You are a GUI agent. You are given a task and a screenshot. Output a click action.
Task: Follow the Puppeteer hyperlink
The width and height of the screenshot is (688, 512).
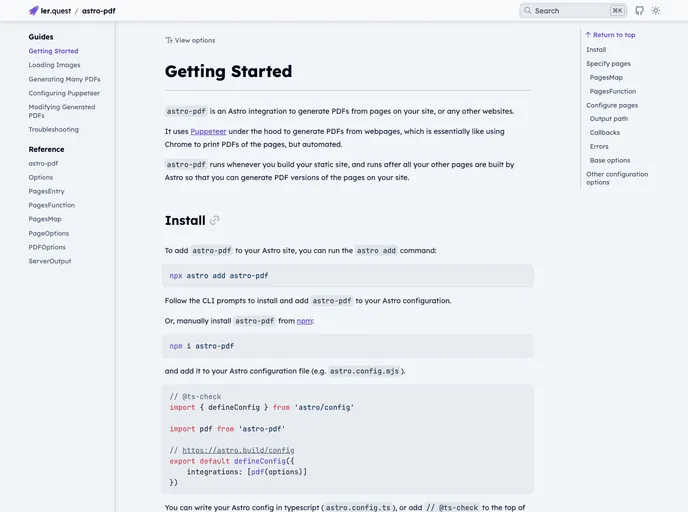pyautogui.click(x=208, y=131)
